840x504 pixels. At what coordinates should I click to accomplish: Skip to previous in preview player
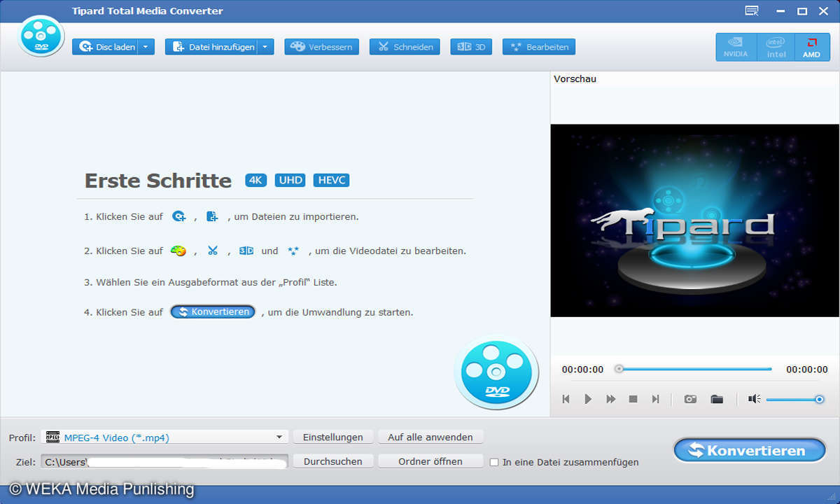pyautogui.click(x=566, y=399)
